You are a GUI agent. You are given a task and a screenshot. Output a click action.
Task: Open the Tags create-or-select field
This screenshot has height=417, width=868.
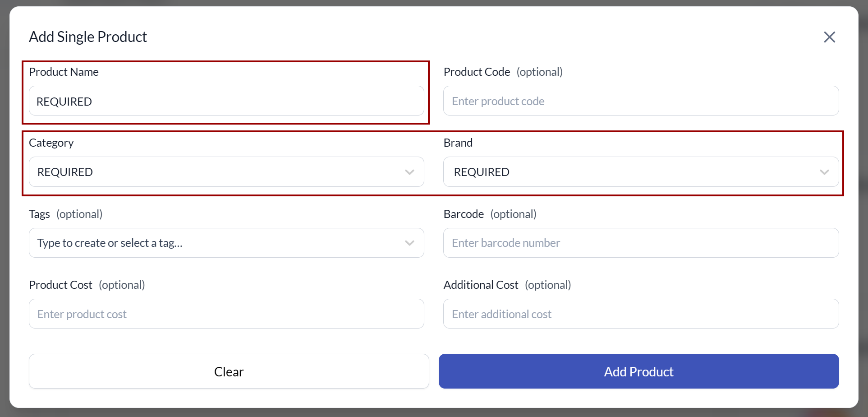(x=216, y=243)
